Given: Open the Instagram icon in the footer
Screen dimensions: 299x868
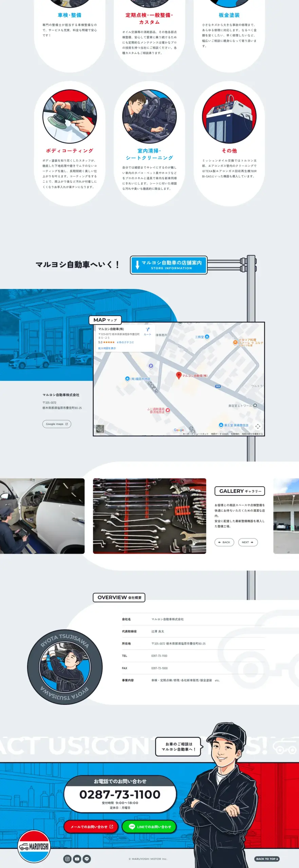Looking at the screenshot, I should click(67, 859).
